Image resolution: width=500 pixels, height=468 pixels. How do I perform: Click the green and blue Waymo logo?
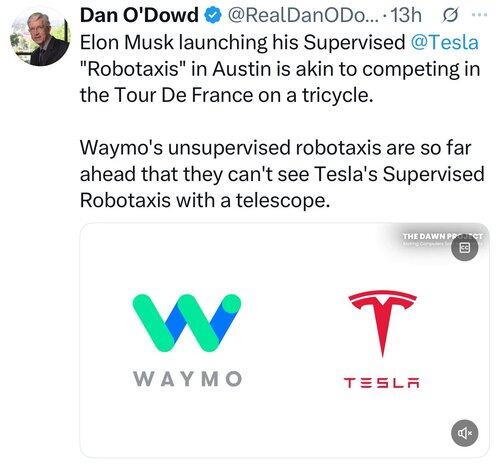187,323
